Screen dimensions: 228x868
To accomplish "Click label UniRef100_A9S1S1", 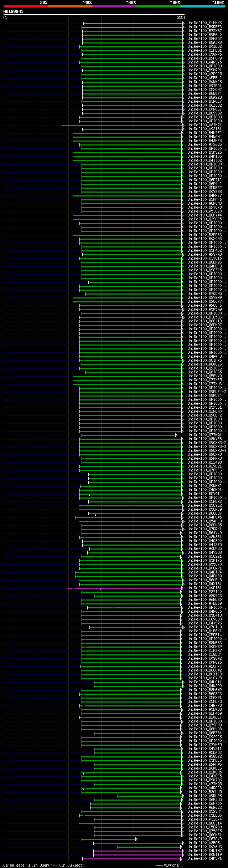I will pos(204,129).
